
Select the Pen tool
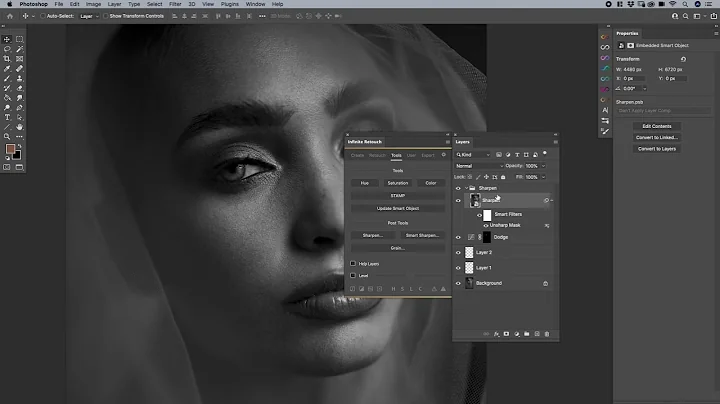[19, 107]
